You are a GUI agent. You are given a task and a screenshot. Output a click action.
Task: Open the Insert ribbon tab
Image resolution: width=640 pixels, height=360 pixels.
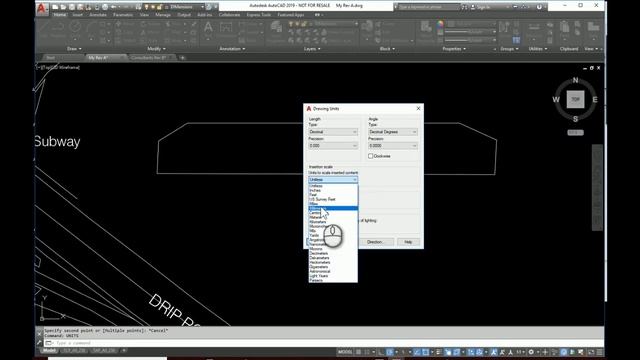pos(78,15)
